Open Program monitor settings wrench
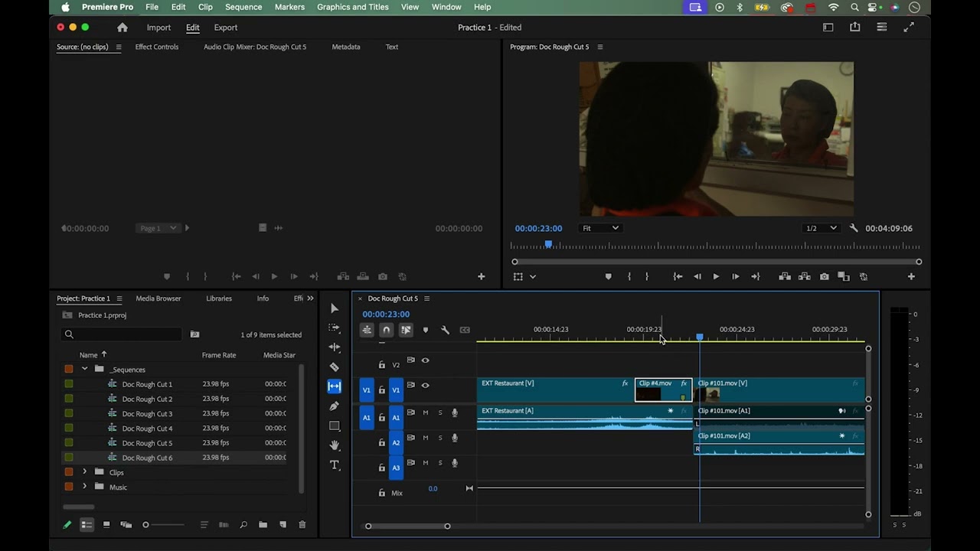This screenshot has height=551, width=980. (x=854, y=228)
